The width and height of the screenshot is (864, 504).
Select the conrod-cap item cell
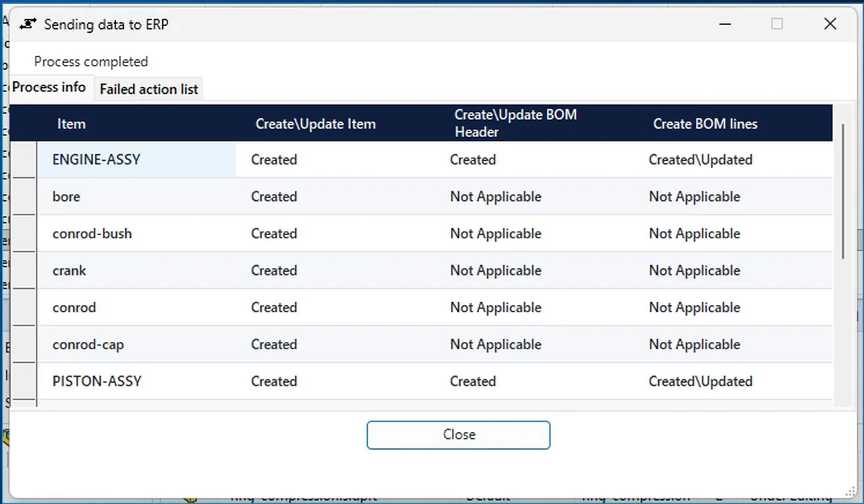[137, 344]
